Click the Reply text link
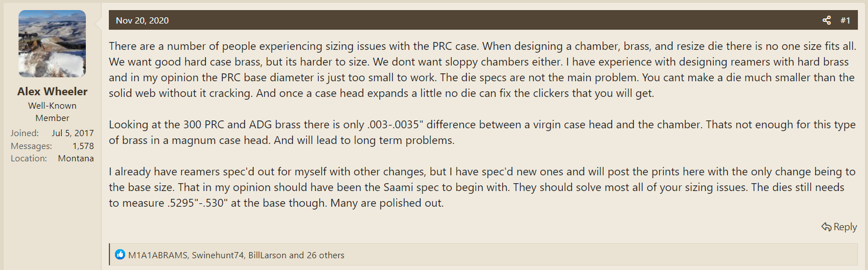Screen dimensions: 868x270 coord(845,227)
